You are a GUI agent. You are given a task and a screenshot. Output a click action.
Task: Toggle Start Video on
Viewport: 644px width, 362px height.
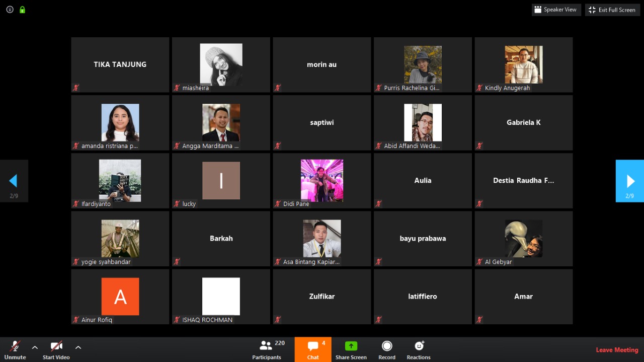[x=56, y=346]
